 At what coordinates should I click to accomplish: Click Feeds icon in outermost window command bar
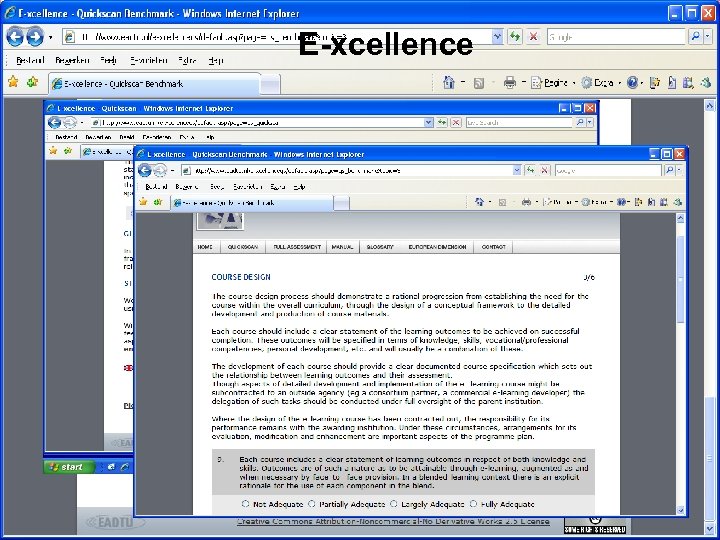click(479, 83)
